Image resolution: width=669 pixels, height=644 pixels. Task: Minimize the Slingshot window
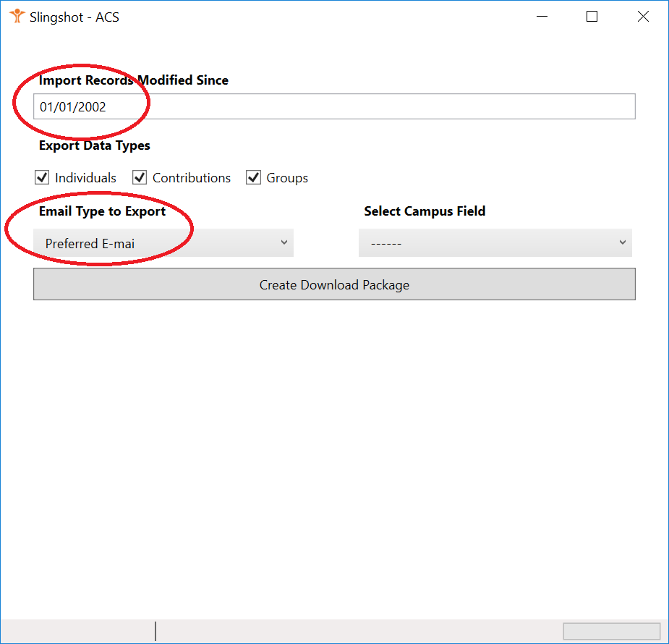click(542, 17)
